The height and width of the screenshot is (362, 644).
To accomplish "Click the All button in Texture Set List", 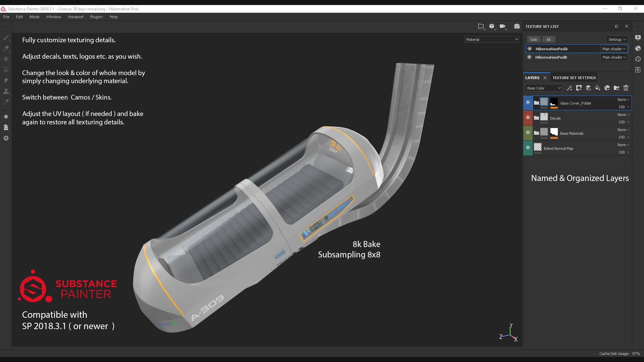I will click(x=548, y=40).
